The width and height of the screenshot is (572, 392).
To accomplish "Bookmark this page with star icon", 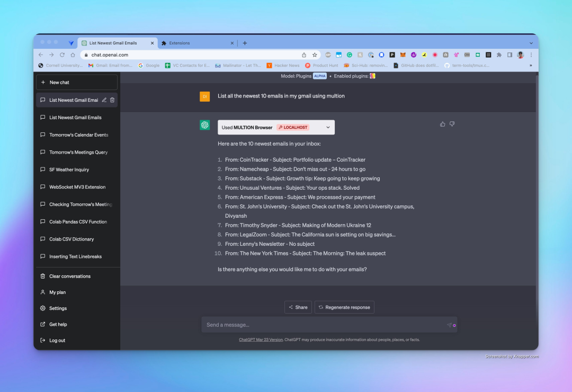I will tap(315, 55).
